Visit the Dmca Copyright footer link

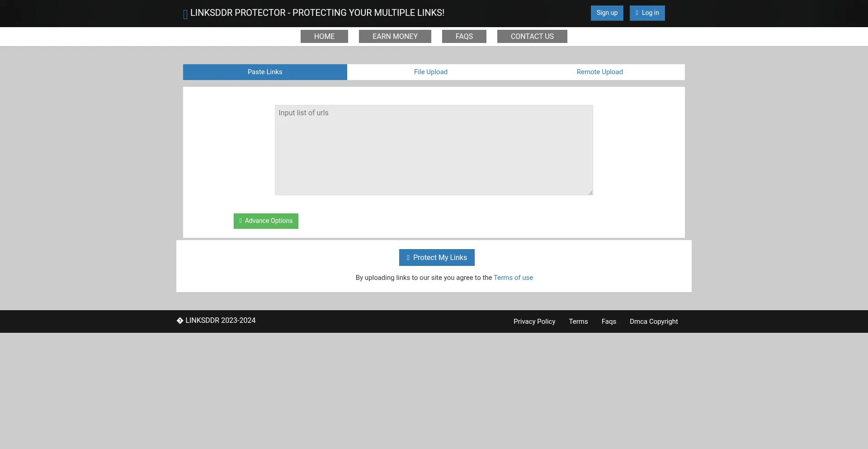[x=653, y=321]
